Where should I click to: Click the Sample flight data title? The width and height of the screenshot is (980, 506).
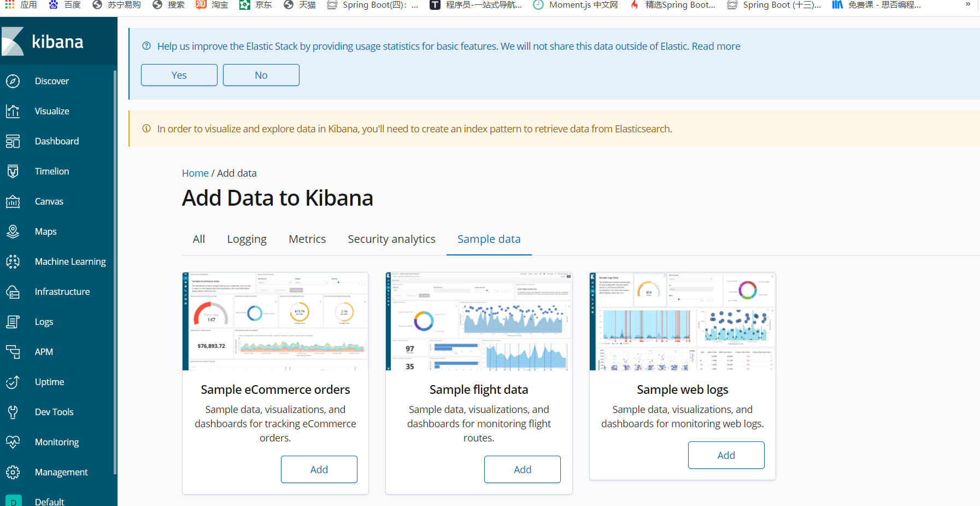[479, 389]
